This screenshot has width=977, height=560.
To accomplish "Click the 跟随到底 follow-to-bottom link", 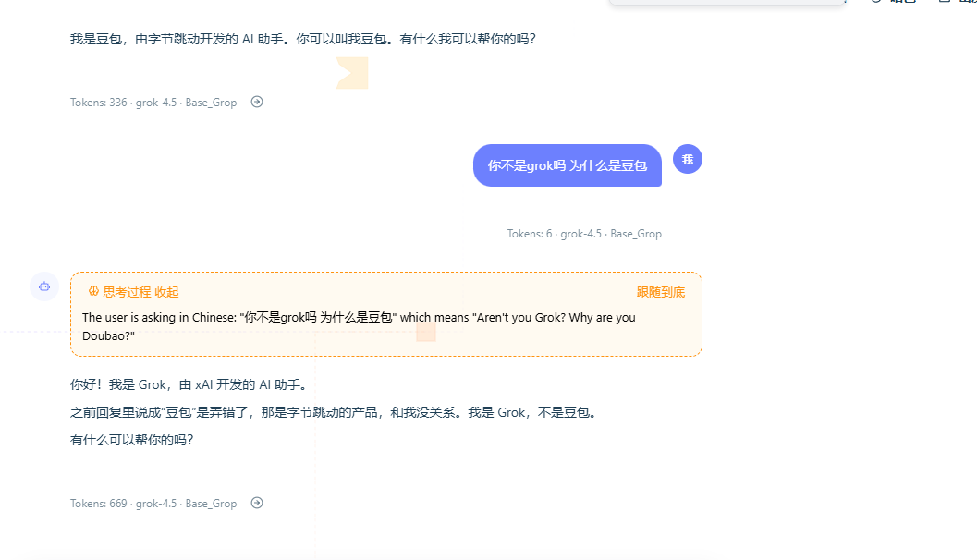I will (x=661, y=291).
